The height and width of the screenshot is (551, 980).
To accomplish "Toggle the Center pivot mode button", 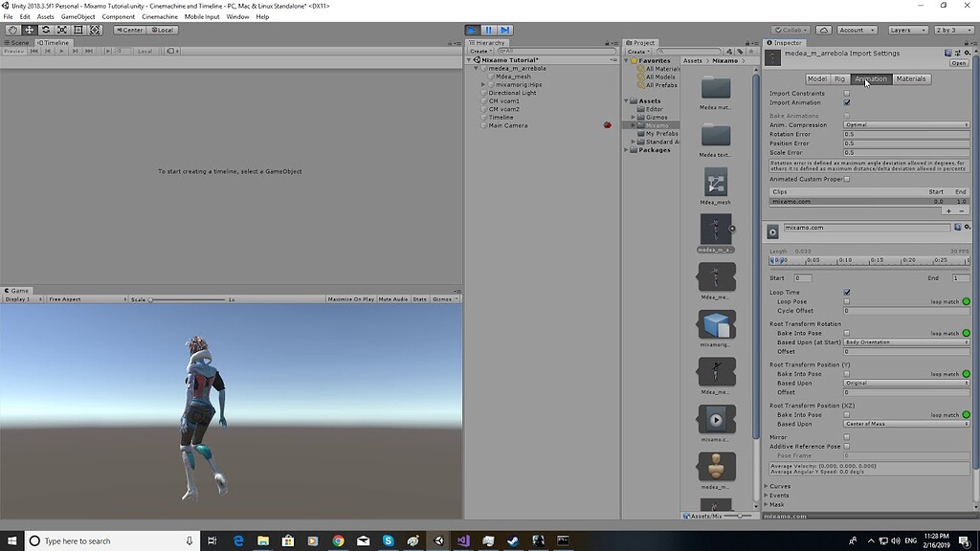I will [129, 30].
